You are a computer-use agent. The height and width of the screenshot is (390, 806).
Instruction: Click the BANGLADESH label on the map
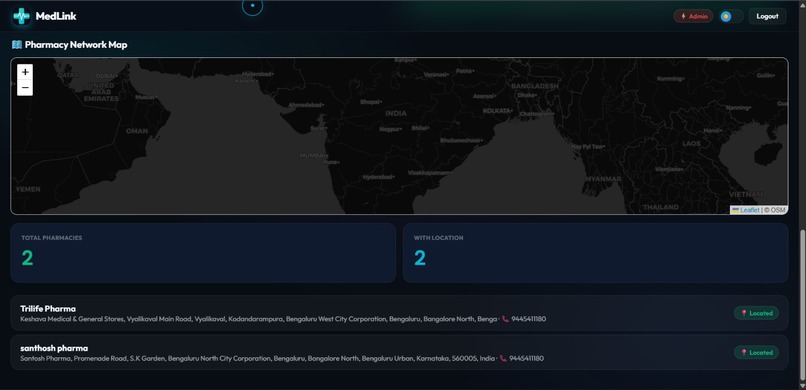point(535,86)
